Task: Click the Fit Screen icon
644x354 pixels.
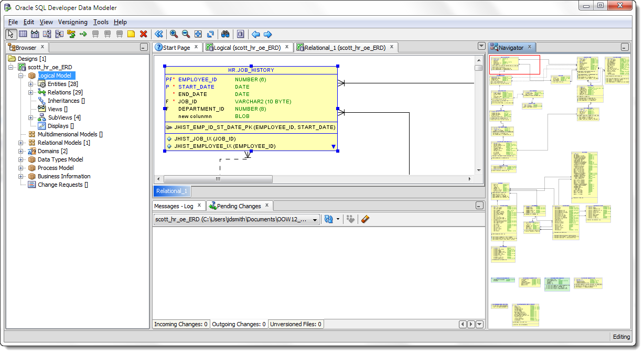Action: coord(198,34)
